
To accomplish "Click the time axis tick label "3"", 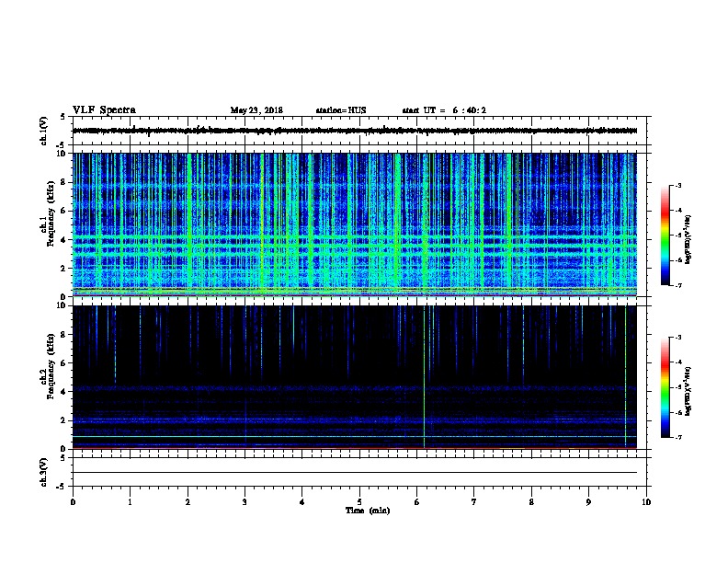I will [245, 502].
